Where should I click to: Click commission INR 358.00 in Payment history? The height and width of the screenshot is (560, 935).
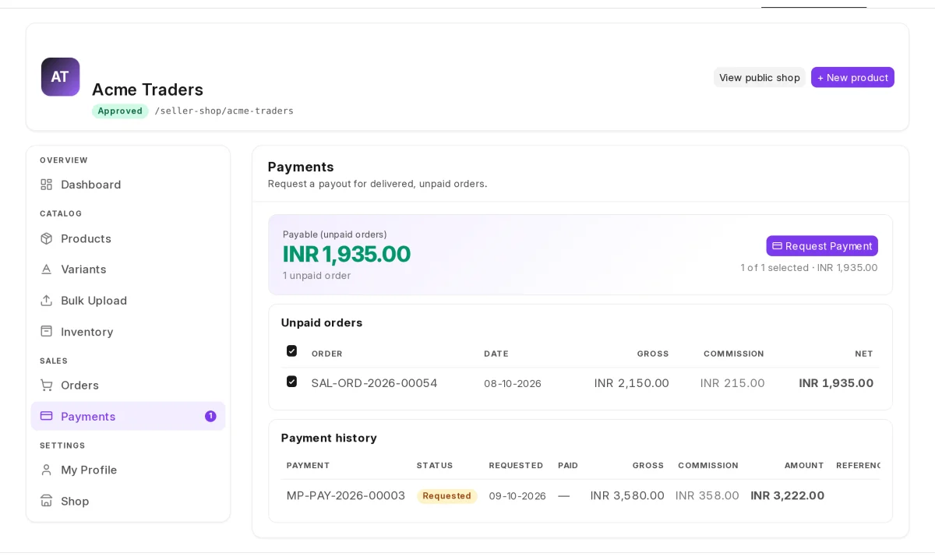(707, 495)
